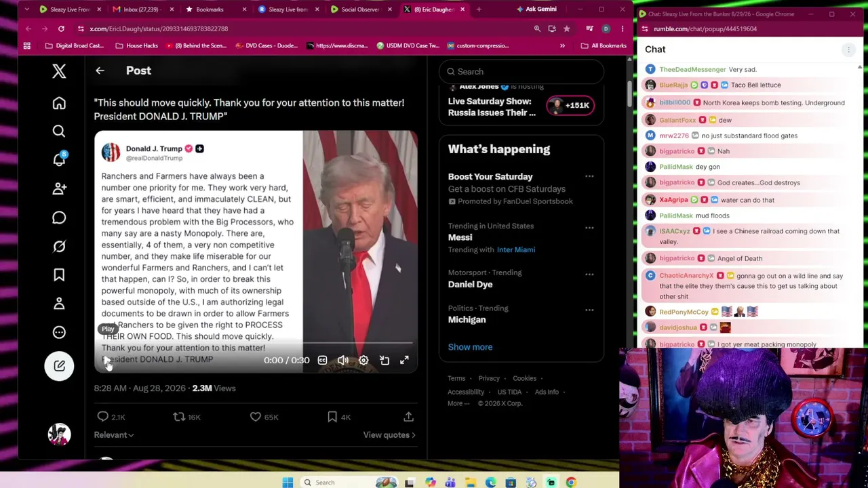Open the Relevant sort dropdown

(x=113, y=435)
